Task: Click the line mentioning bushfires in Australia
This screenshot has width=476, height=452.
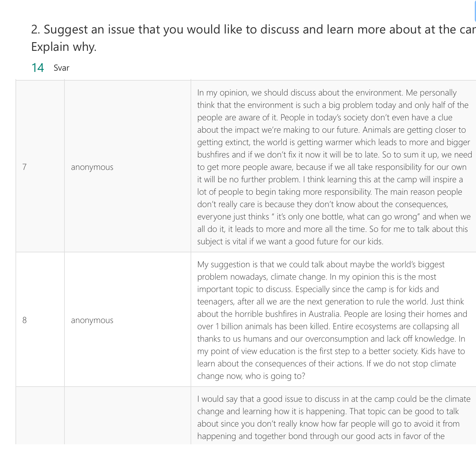Action: coord(332,314)
